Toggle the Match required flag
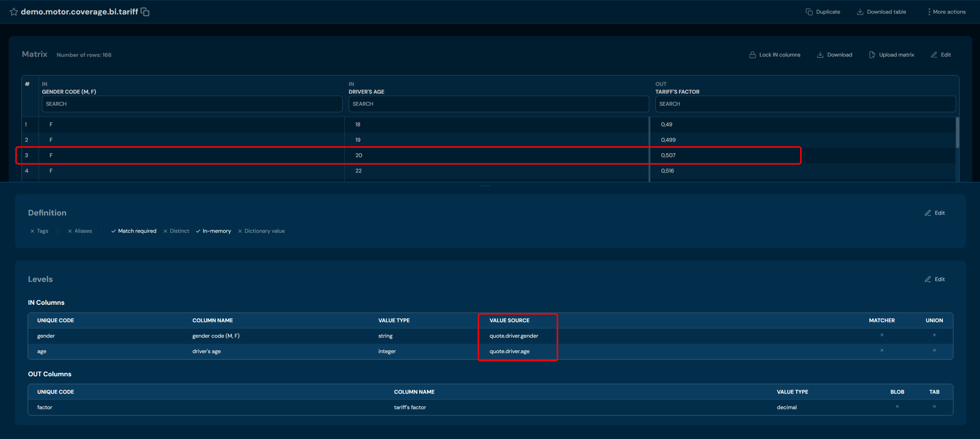980x439 pixels. coord(134,231)
